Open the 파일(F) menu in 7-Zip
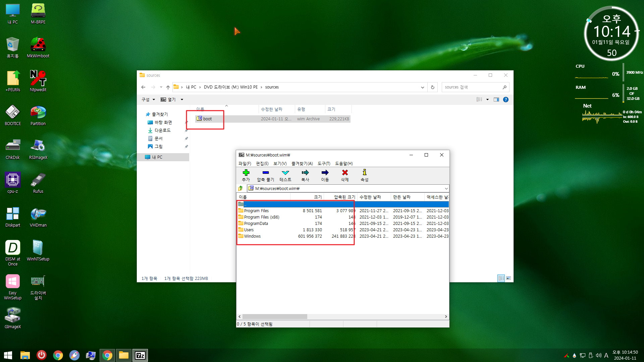Viewport: 644px width, 362px height. click(245, 164)
